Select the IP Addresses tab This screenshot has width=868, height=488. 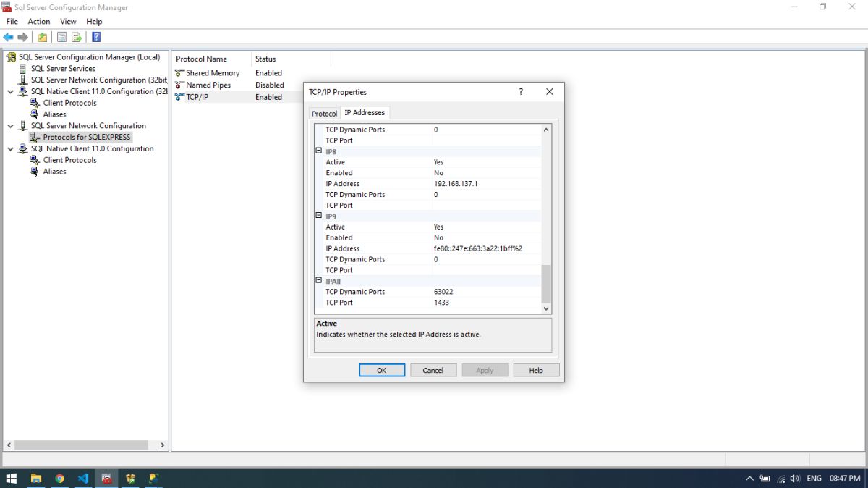(365, 113)
